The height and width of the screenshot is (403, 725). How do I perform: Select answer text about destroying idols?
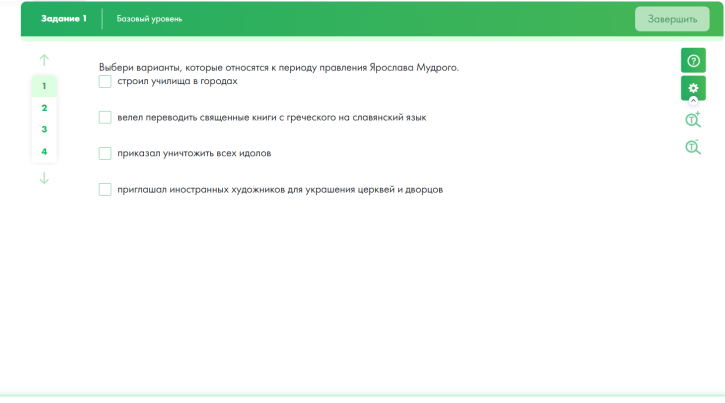pyautogui.click(x=194, y=153)
